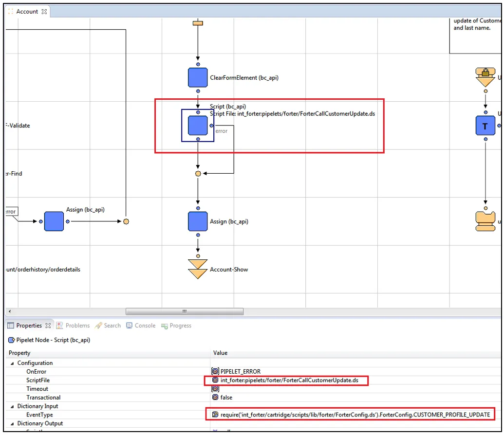
Task: Select the Timeout property row label
Action: point(37,389)
